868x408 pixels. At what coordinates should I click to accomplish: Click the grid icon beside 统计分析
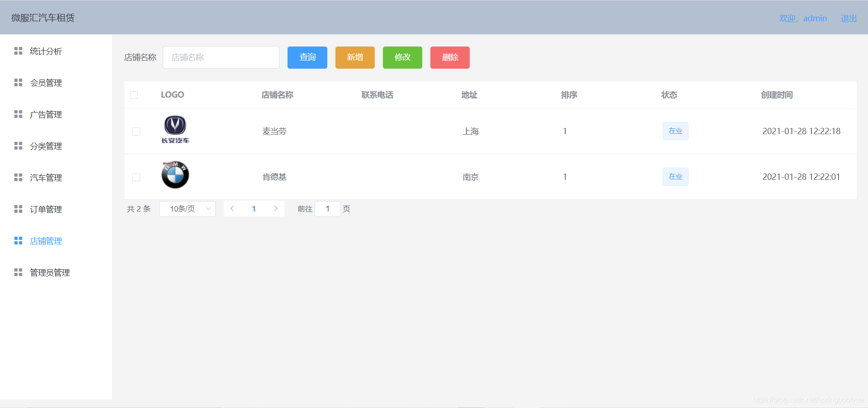pyautogui.click(x=18, y=51)
